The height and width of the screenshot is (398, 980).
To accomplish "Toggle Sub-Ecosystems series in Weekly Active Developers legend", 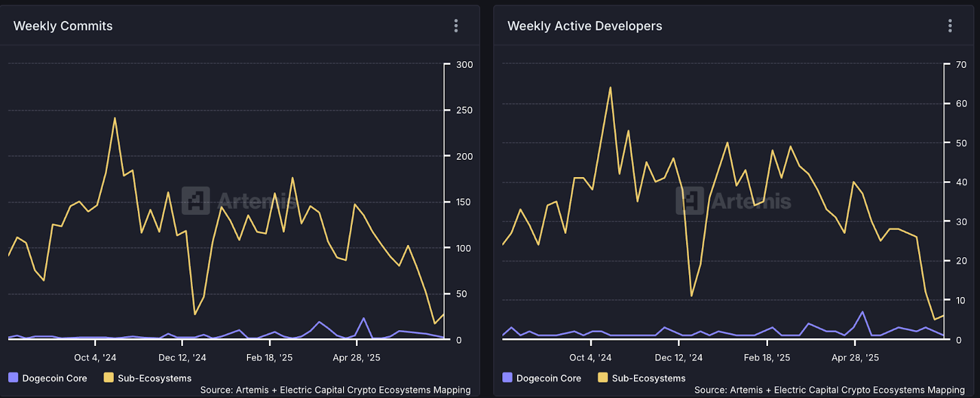I will [x=642, y=378].
